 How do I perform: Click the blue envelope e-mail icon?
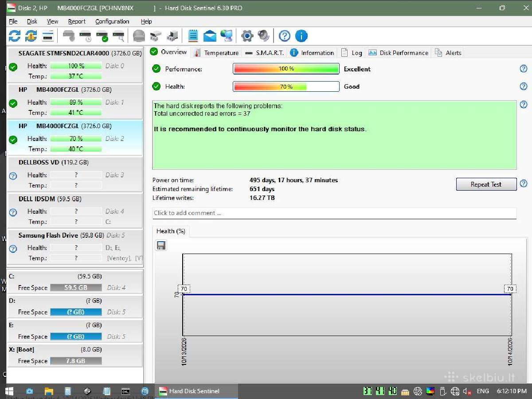(210, 36)
